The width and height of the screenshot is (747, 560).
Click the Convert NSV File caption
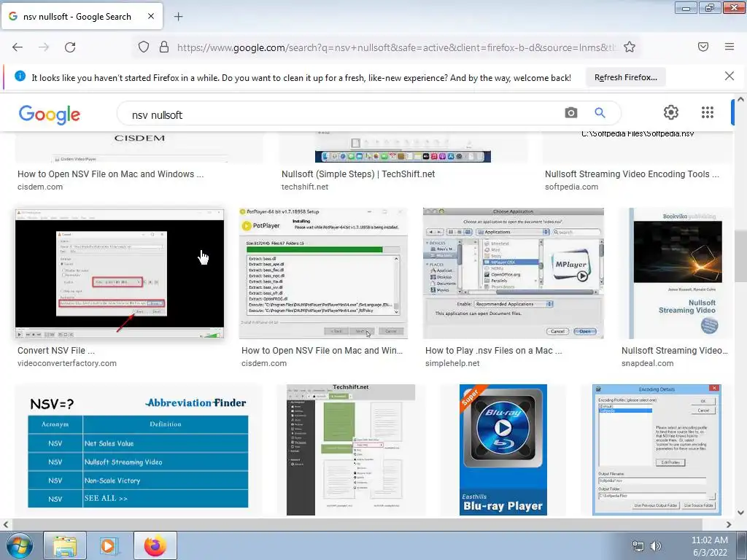click(56, 351)
